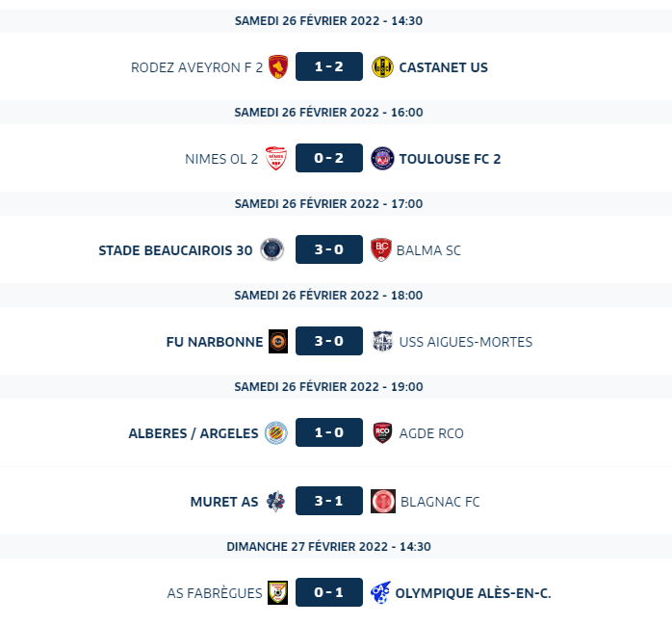The width and height of the screenshot is (672, 625).
Task: Open the AS Fabrègues team name link
Action: pos(215,593)
